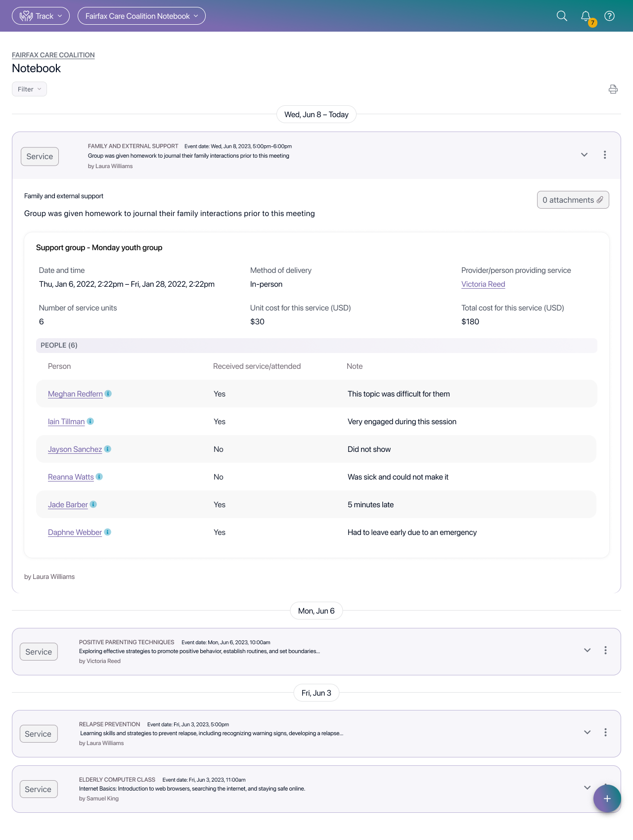Click the help question mark icon
The image size is (633, 840).
[610, 16]
